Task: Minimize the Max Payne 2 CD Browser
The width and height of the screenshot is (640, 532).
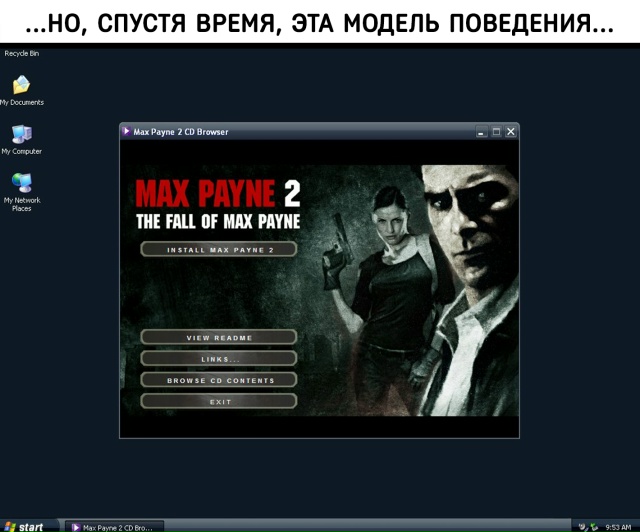Action: (481, 131)
